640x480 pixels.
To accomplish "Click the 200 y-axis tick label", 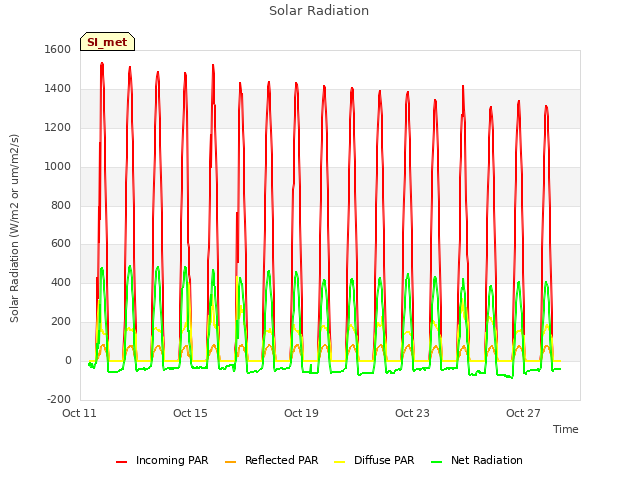I will 61,322.
